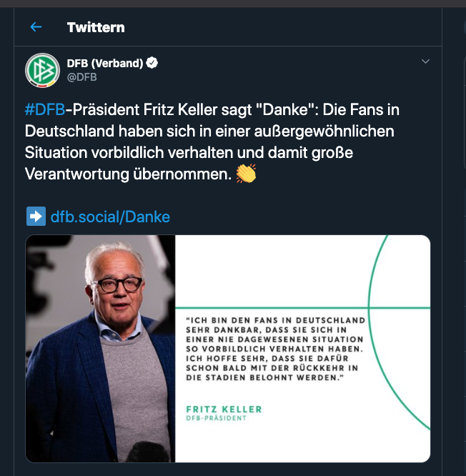Image resolution: width=466 pixels, height=476 pixels.
Task: Click the Twittern header title
Action: pos(96,27)
